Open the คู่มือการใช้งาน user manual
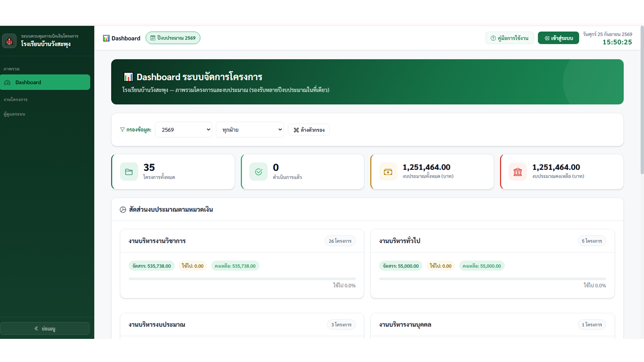This screenshot has width=644, height=362. point(509,38)
